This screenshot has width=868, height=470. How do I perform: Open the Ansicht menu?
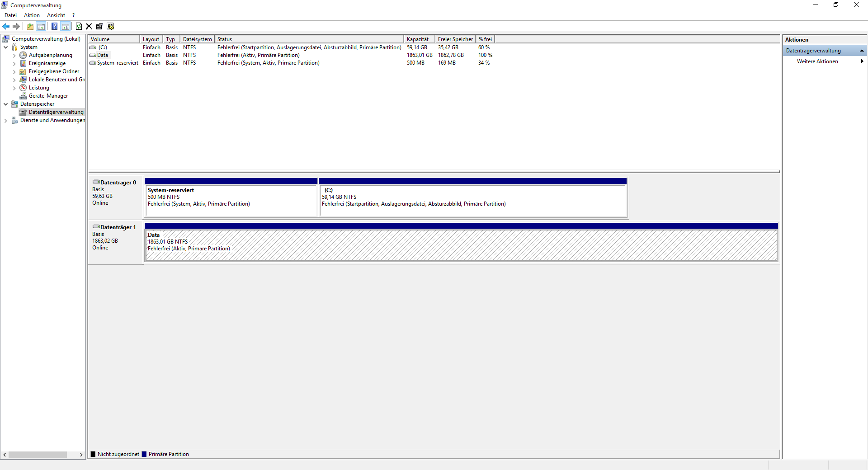click(56, 15)
